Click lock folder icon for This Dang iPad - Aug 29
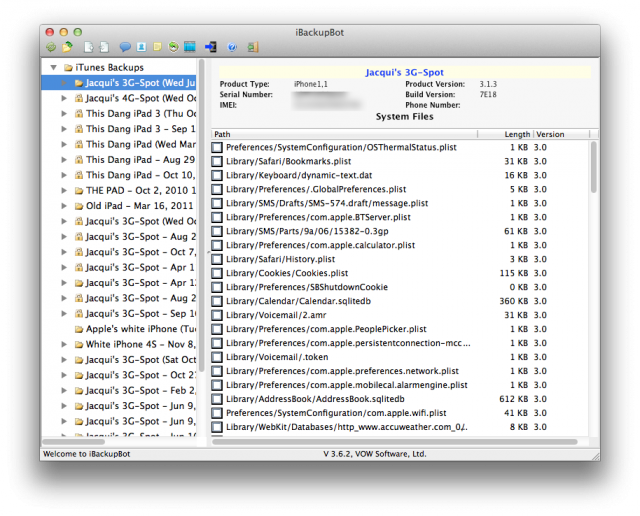The width and height of the screenshot is (640, 516). tap(79, 160)
